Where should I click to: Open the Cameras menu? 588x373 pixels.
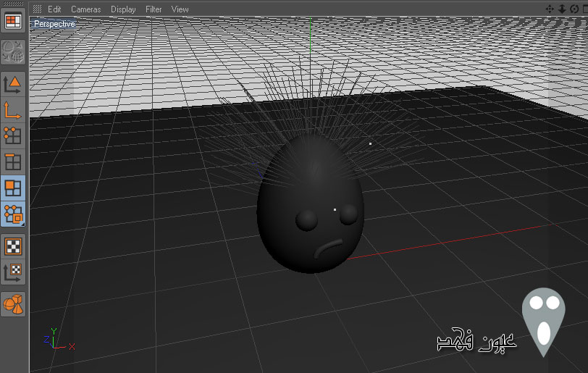(x=86, y=9)
